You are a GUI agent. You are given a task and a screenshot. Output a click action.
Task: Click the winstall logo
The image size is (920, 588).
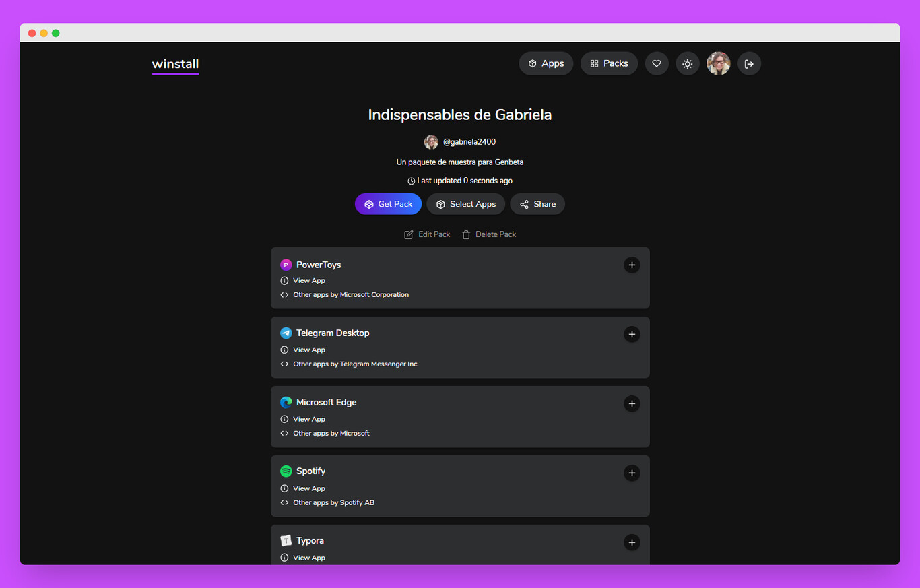tap(175, 64)
